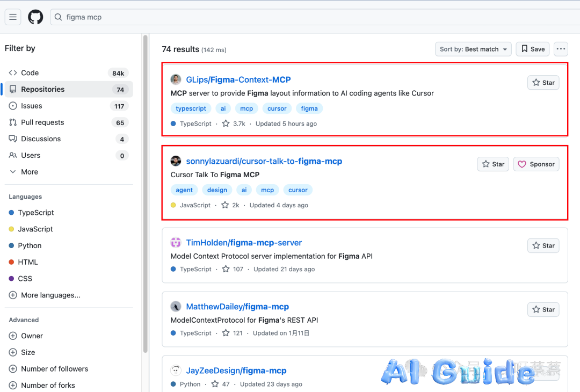580x392 pixels.
Task: Click cursor tag under cursor-talk-to-figma-mcp
Action: coord(298,190)
